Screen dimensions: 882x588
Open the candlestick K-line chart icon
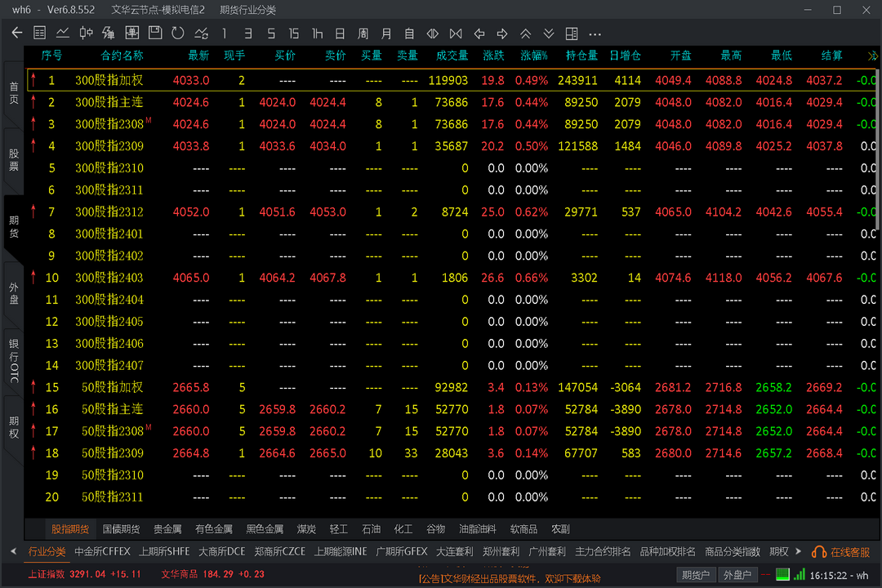(x=86, y=33)
